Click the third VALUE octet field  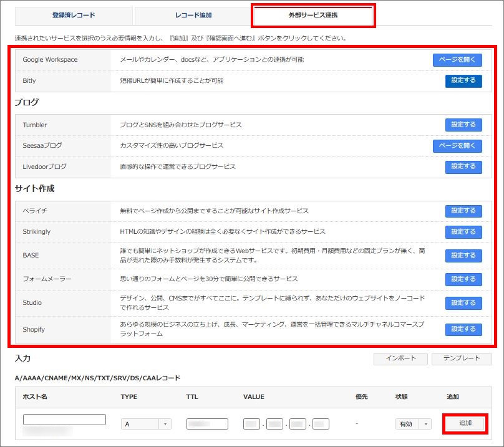click(298, 424)
